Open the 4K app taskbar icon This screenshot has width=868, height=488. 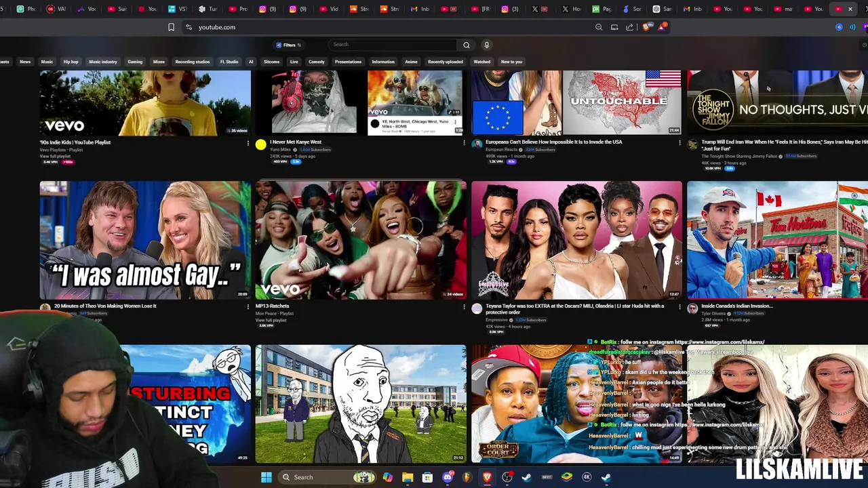click(587, 477)
